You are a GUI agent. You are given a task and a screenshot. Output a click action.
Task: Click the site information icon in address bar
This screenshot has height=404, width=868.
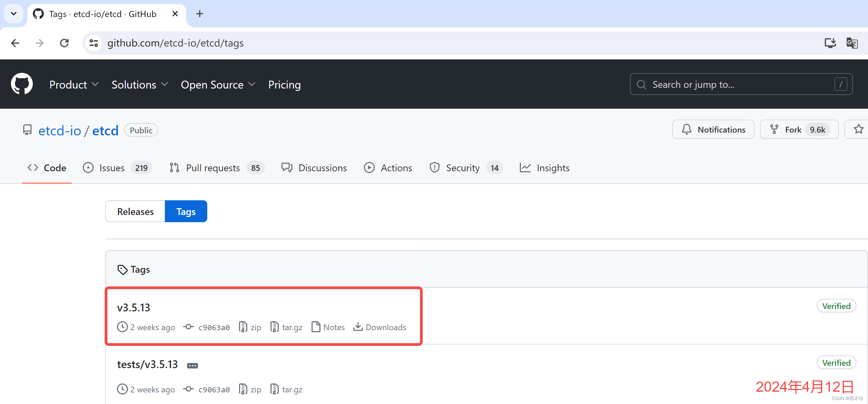(x=94, y=43)
